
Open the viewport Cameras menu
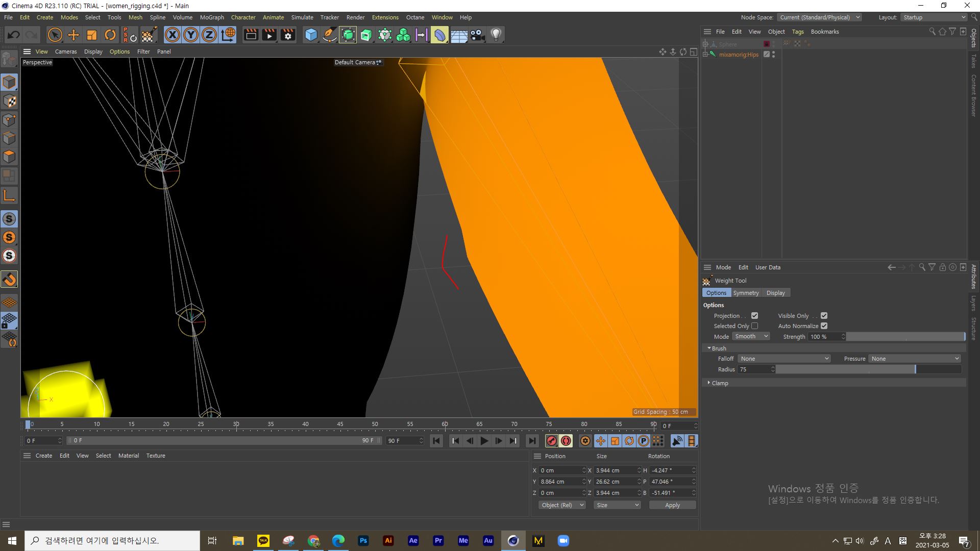coord(66,52)
